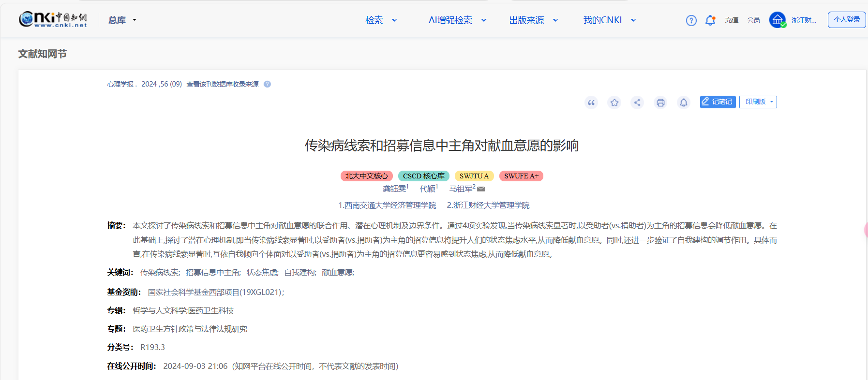
Task: Expand the 检索 menu
Action: (x=381, y=20)
